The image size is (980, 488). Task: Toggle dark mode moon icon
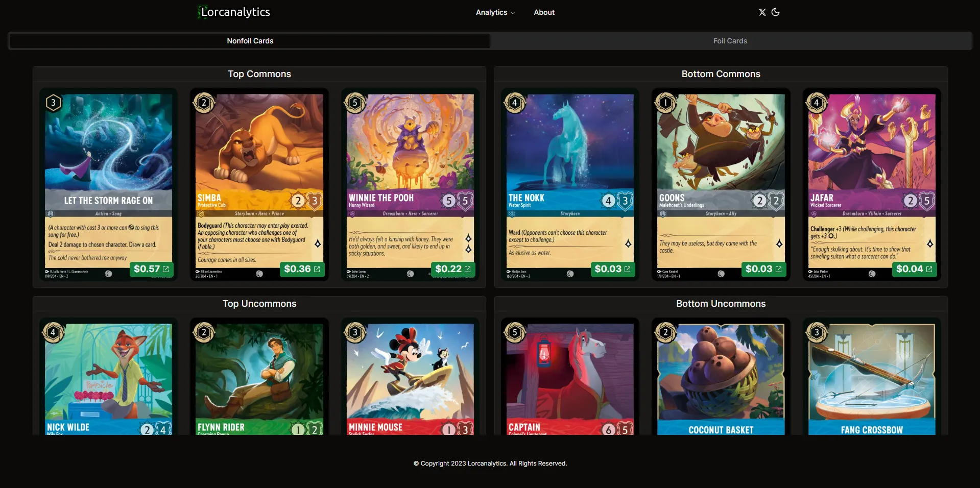[775, 12]
